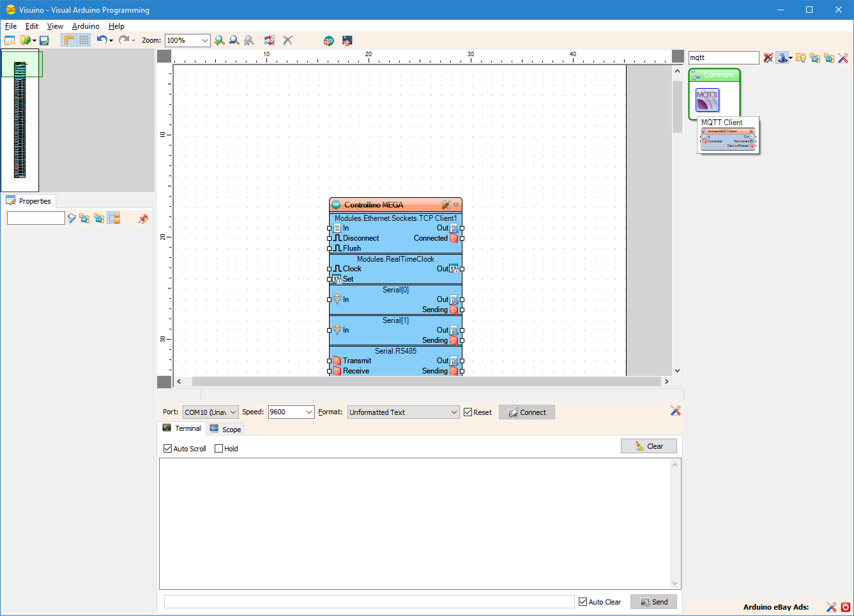Screen dimensions: 854x616
Task: Click the grayed zoom-to-fit magnifier icon
Action: coord(249,40)
